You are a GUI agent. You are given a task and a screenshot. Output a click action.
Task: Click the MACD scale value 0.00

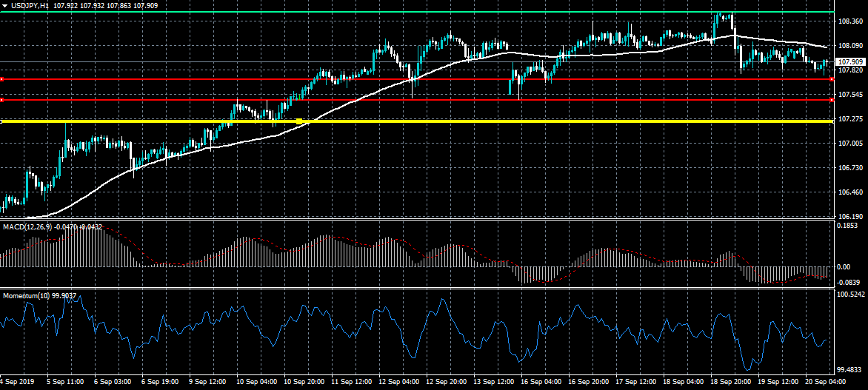point(843,266)
